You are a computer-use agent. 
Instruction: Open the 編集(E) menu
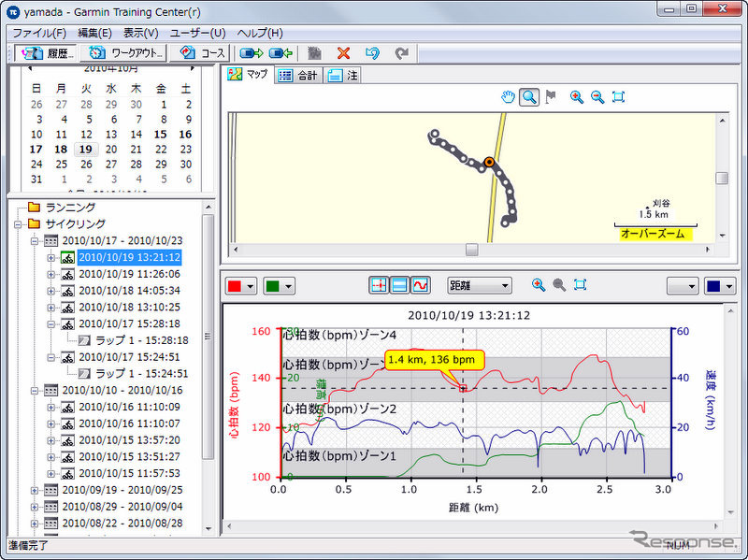point(94,33)
